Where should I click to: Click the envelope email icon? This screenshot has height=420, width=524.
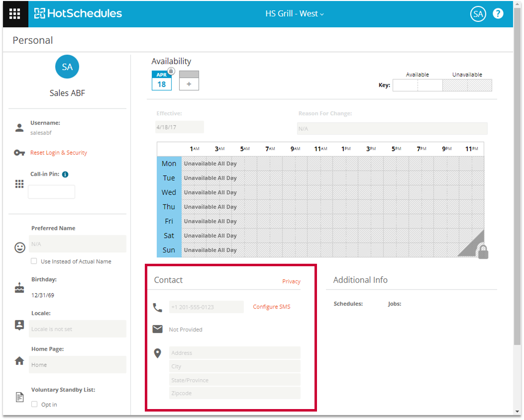point(158,329)
